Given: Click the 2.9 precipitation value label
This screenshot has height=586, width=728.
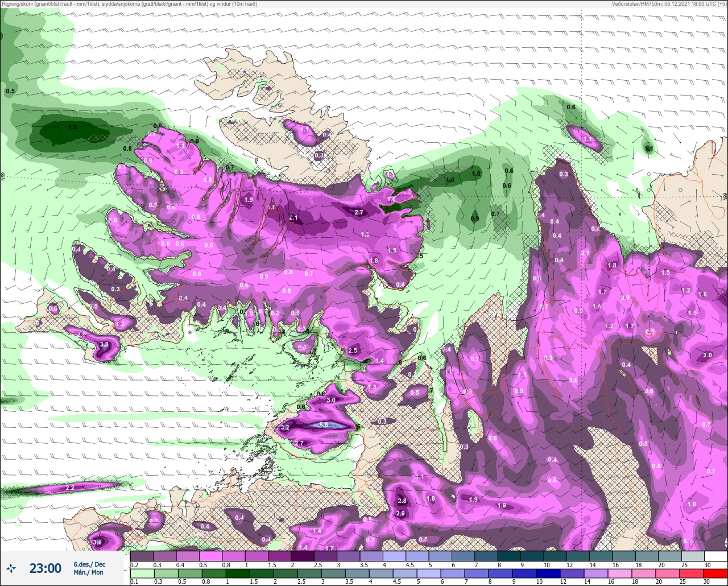Looking at the screenshot, I should [400, 514].
